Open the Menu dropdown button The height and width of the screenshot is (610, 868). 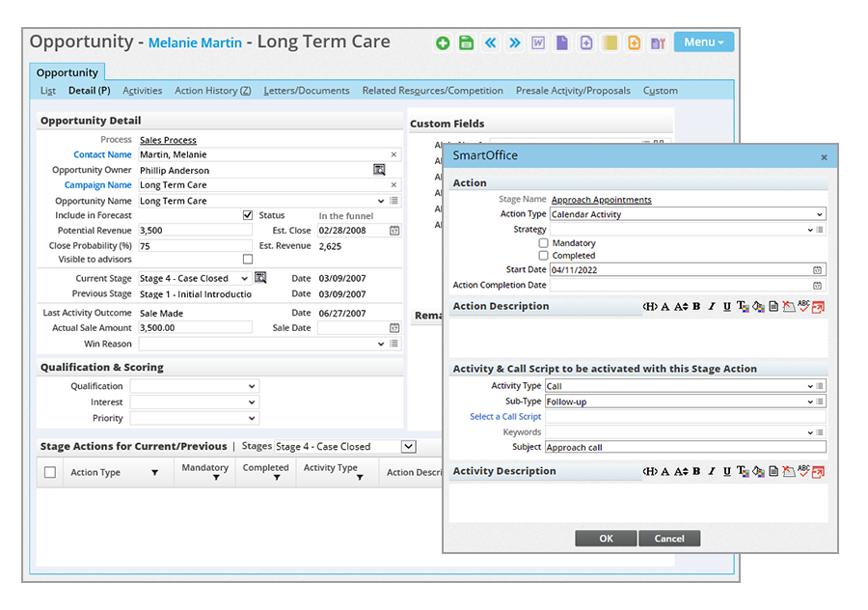(704, 42)
